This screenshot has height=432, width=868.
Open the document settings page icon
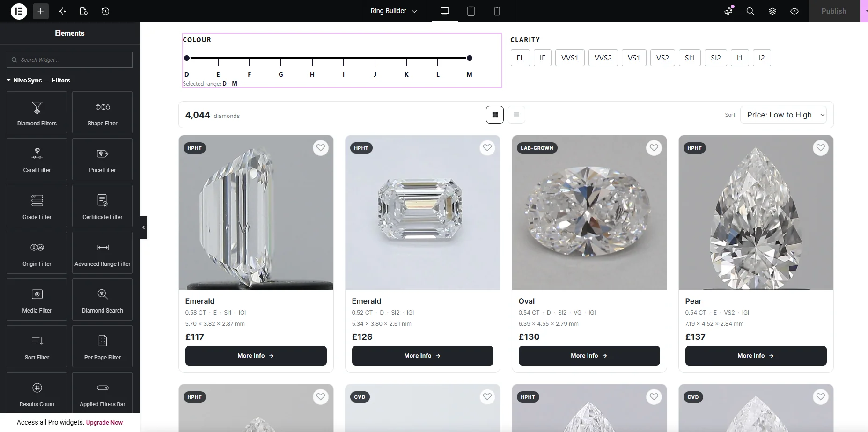pyautogui.click(x=84, y=11)
